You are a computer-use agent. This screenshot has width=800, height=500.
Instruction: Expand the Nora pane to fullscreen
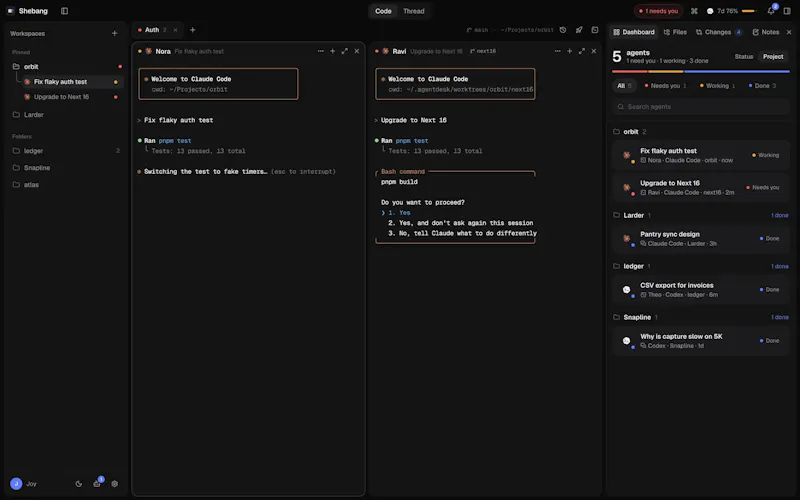click(x=344, y=51)
